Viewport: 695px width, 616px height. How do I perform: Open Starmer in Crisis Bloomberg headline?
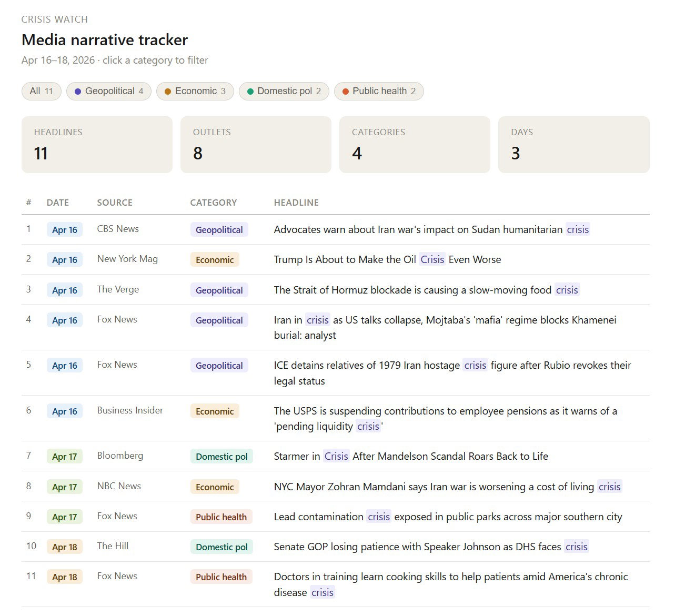point(410,456)
